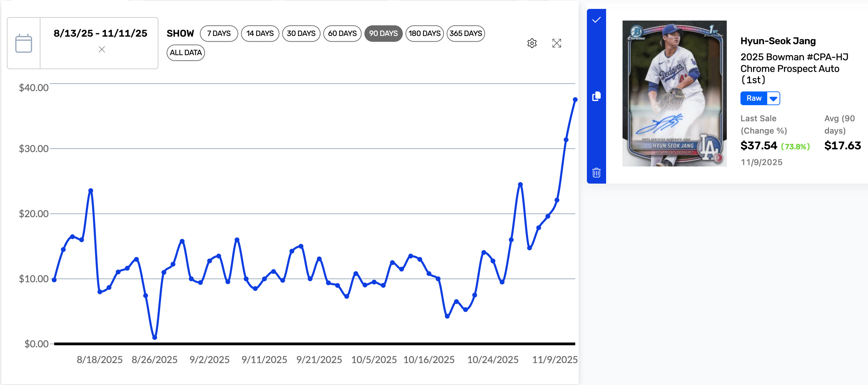868x385 pixels.
Task: Switch to 365 DAYS view
Action: tap(466, 34)
